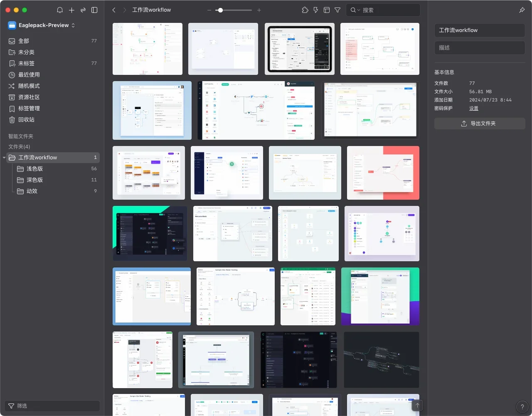Click the plus add-new icon in sidebar

click(x=71, y=10)
